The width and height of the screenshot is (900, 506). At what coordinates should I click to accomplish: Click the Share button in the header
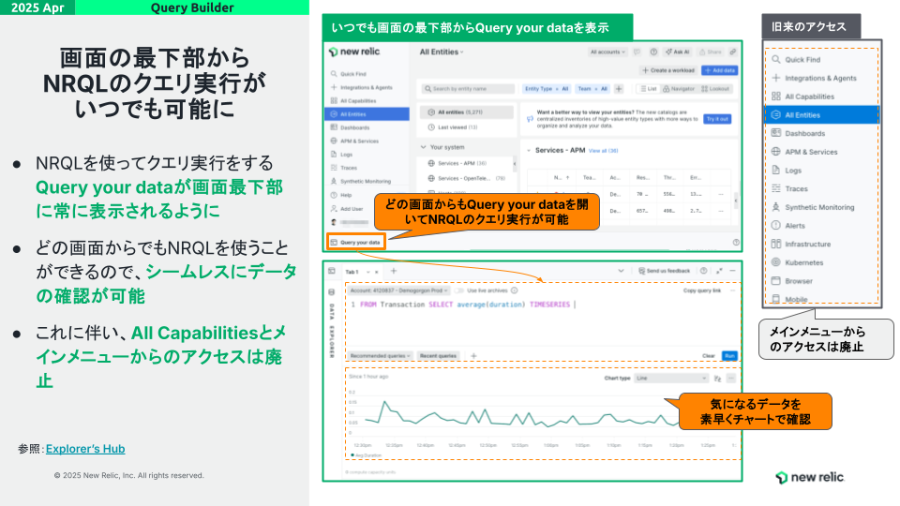pyautogui.click(x=711, y=52)
